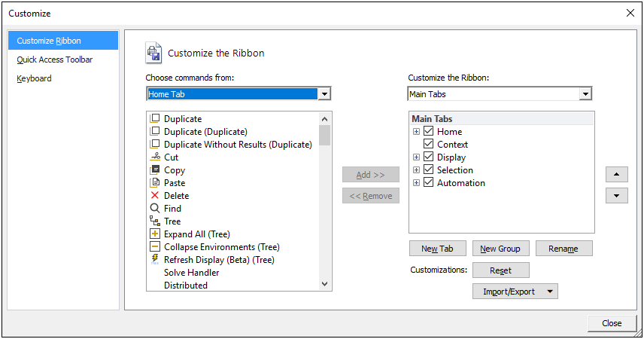Expand the Display tab tree node
The image size is (644, 339).
[416, 157]
